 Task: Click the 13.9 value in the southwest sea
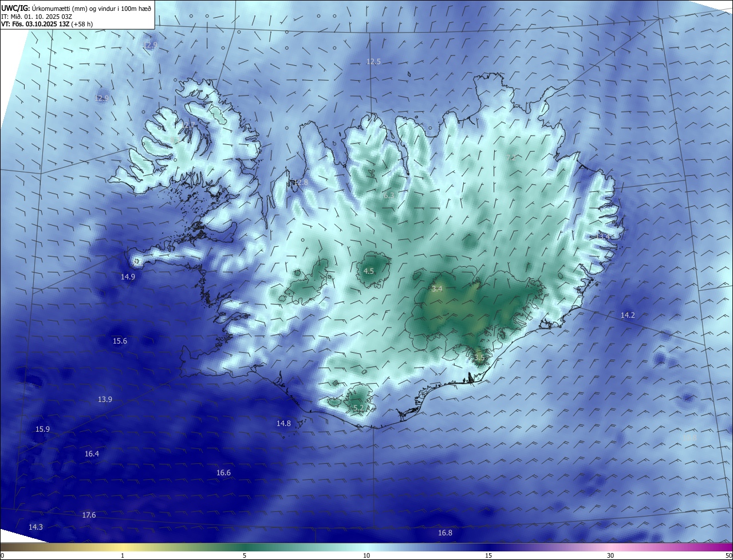105,400
